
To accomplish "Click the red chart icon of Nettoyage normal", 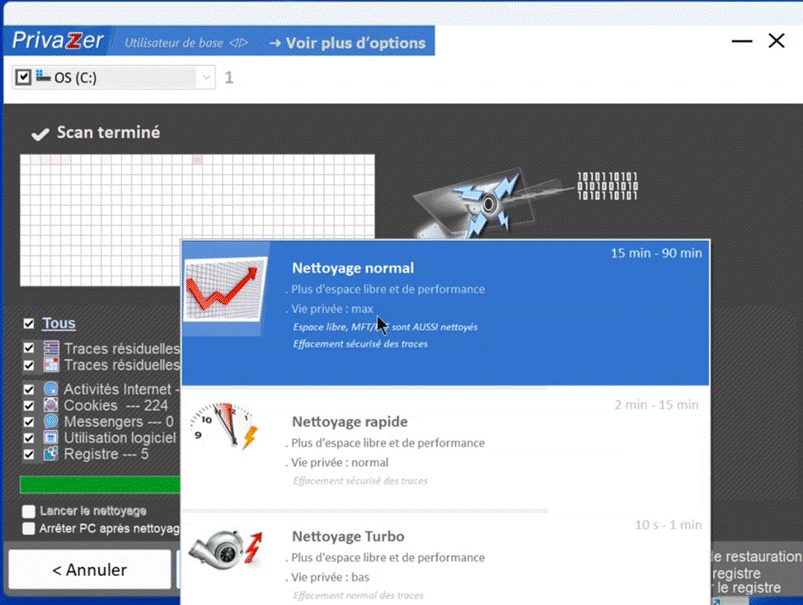I will [x=225, y=289].
